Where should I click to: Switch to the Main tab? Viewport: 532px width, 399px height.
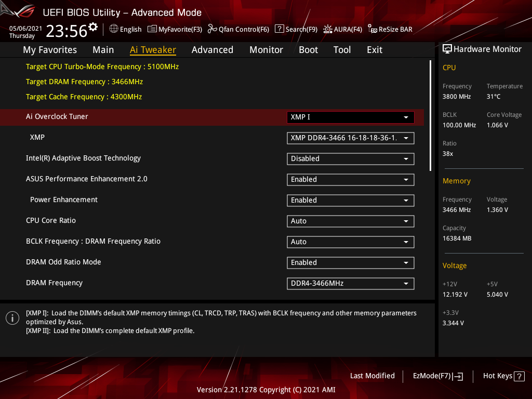[103, 50]
